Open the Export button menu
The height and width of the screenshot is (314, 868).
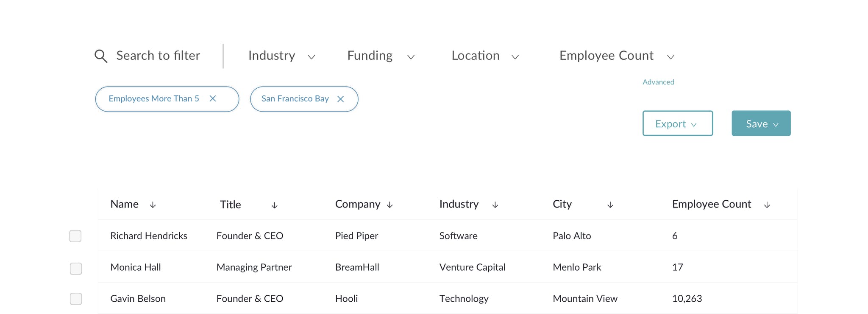click(678, 123)
